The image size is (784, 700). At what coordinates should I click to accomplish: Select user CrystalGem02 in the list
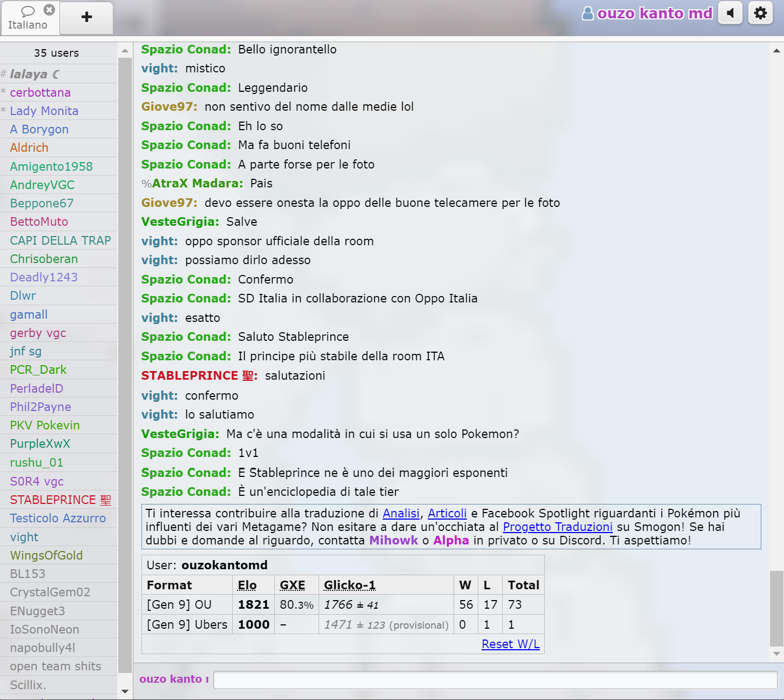pos(58,592)
